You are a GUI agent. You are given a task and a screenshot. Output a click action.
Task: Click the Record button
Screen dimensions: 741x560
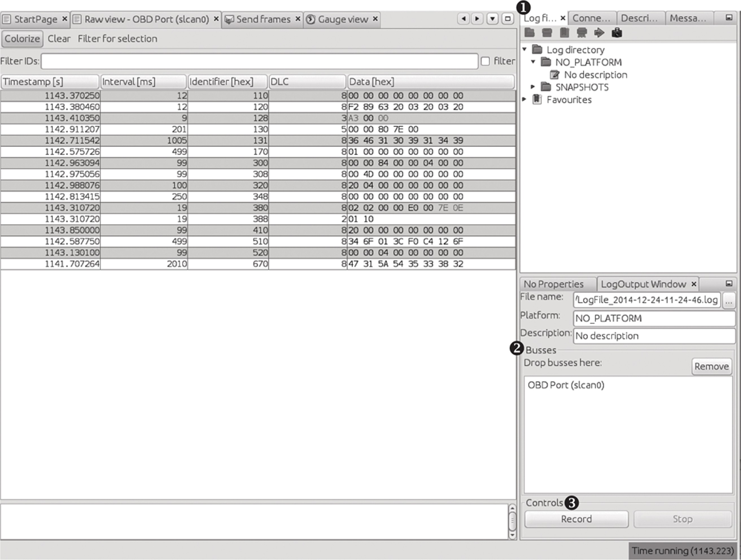[576, 519]
